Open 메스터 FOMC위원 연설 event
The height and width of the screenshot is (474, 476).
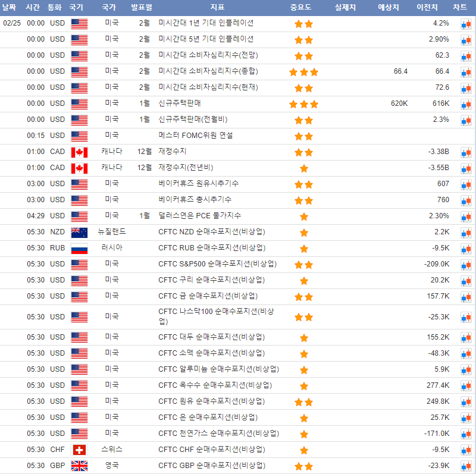pos(195,136)
